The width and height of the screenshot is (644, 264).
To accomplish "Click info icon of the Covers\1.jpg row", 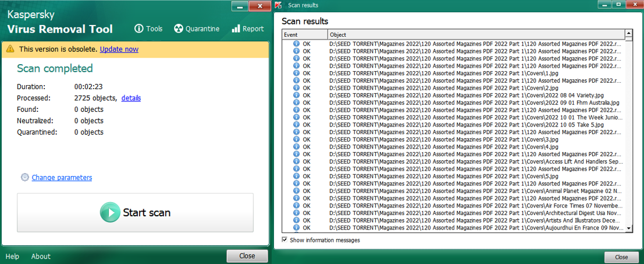I will 296,73.
